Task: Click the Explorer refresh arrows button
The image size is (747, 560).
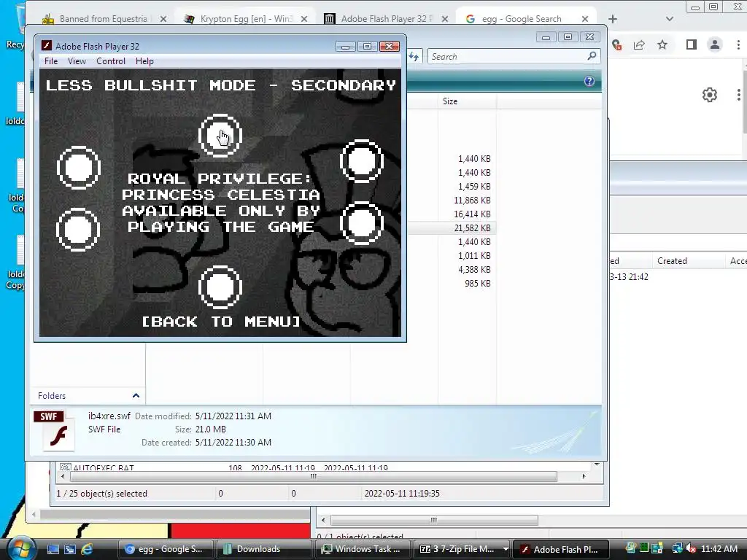Action: tap(414, 57)
